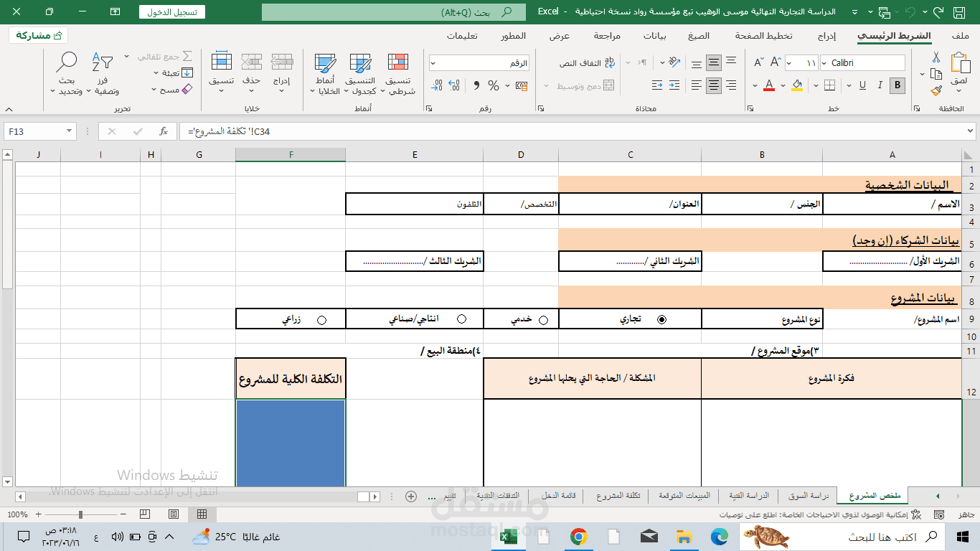Open the font size dropdown
Image resolution: width=980 pixels, height=551 pixels.
(789, 63)
